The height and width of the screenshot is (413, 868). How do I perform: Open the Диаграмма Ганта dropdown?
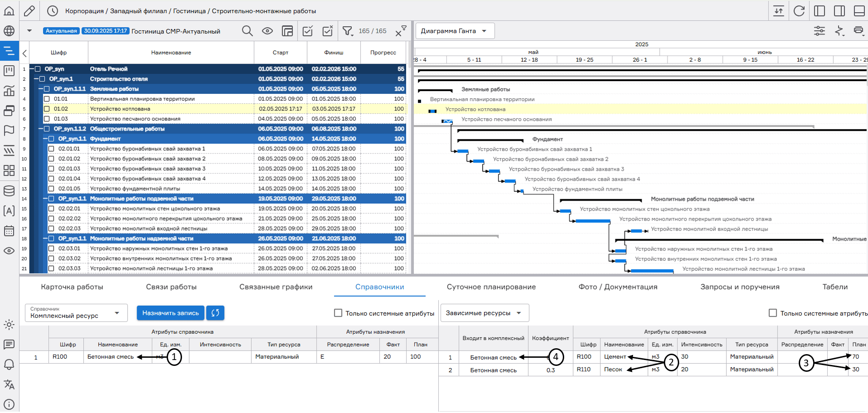(454, 31)
